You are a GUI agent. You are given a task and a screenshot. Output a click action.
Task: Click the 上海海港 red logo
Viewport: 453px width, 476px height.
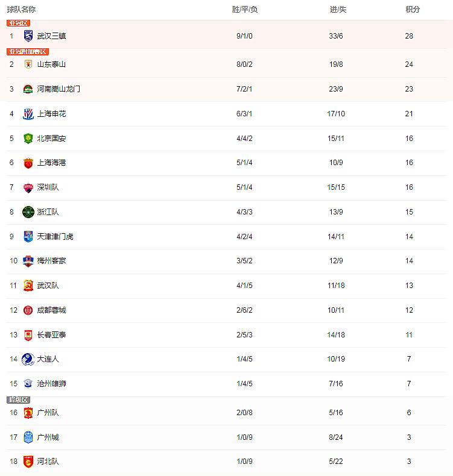pos(28,163)
